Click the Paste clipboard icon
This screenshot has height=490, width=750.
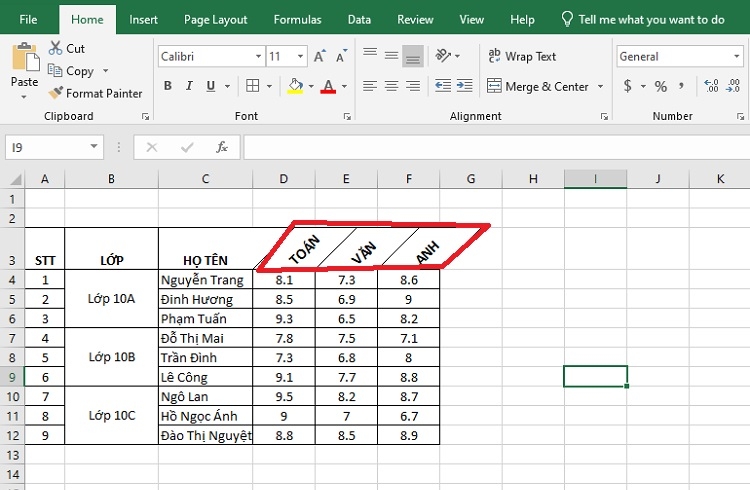25,57
